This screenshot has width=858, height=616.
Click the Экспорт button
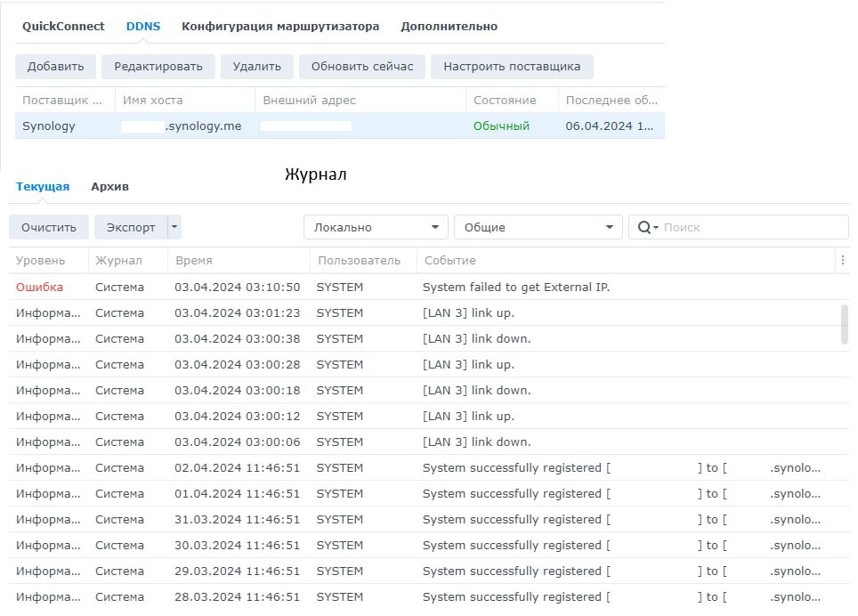tap(131, 227)
